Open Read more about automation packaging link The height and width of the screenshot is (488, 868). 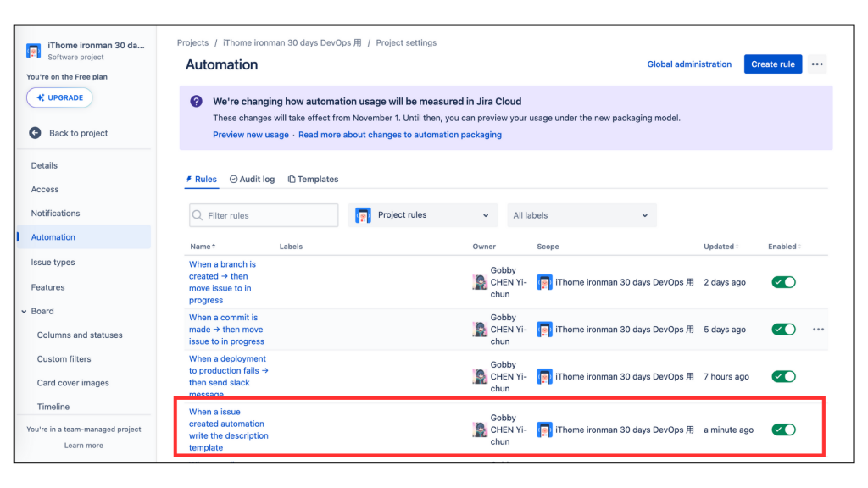400,135
